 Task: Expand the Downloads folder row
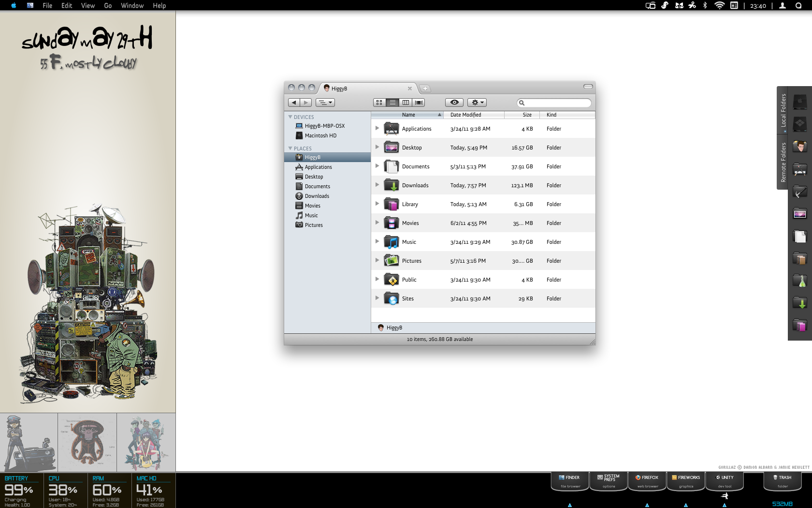coord(377,185)
